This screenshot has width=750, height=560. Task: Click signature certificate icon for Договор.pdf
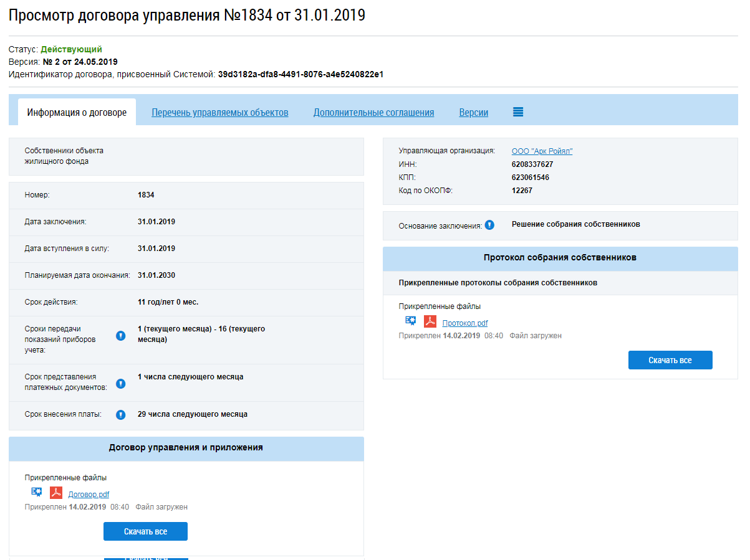pos(36,492)
